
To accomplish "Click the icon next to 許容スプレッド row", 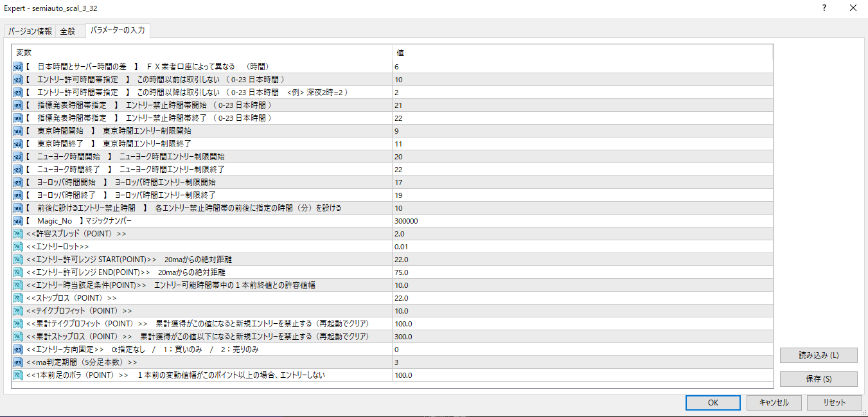I will (x=17, y=234).
